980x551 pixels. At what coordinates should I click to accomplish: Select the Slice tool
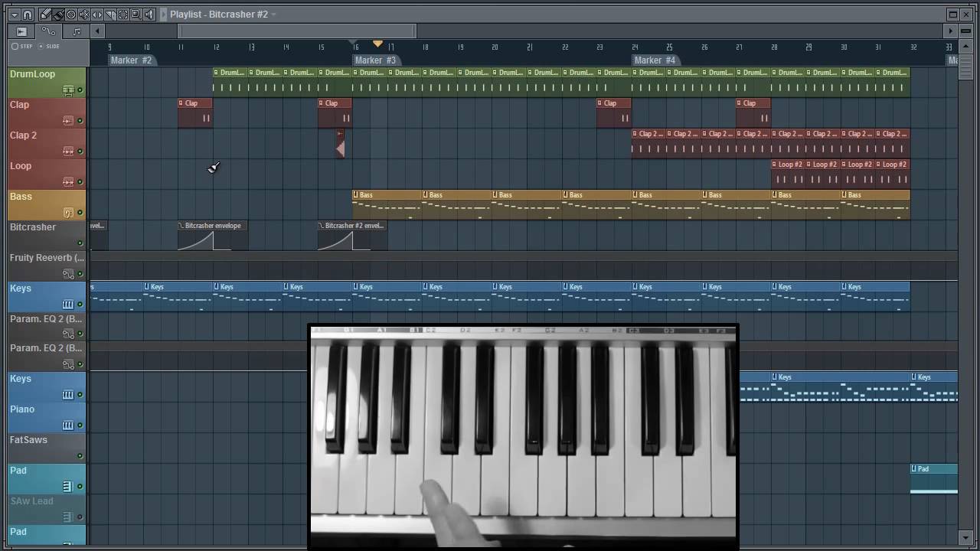point(110,15)
